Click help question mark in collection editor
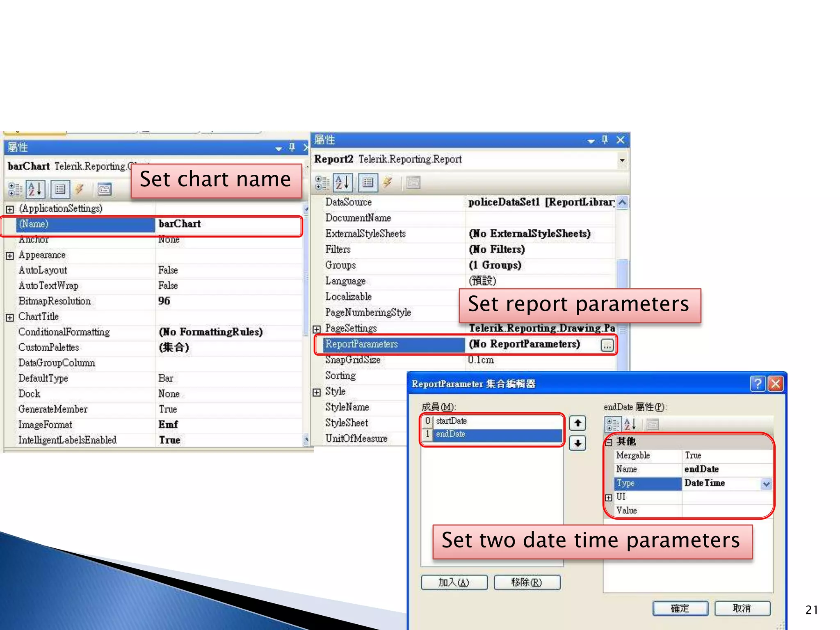 [x=757, y=384]
